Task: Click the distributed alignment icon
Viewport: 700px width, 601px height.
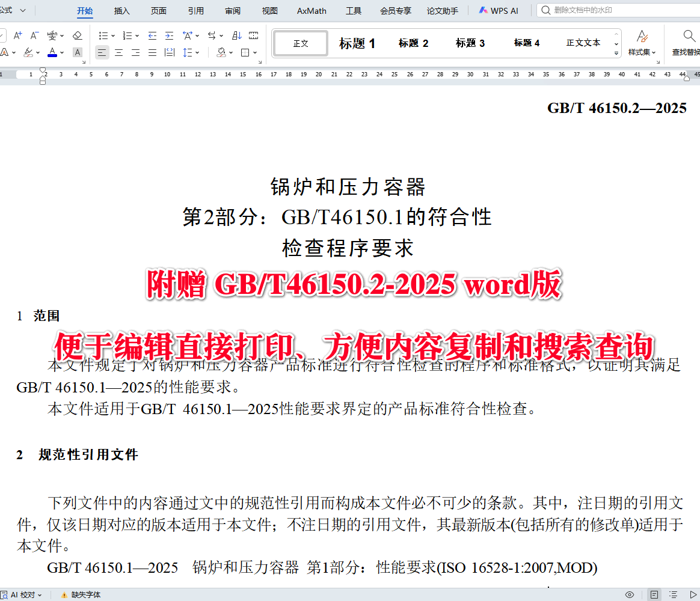Action: tap(169, 53)
